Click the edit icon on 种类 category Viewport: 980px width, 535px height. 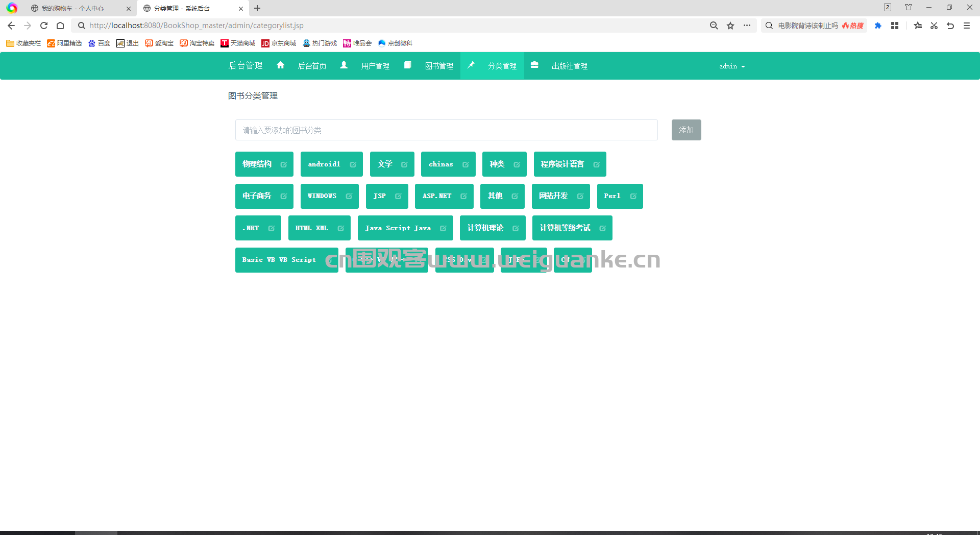click(x=517, y=164)
